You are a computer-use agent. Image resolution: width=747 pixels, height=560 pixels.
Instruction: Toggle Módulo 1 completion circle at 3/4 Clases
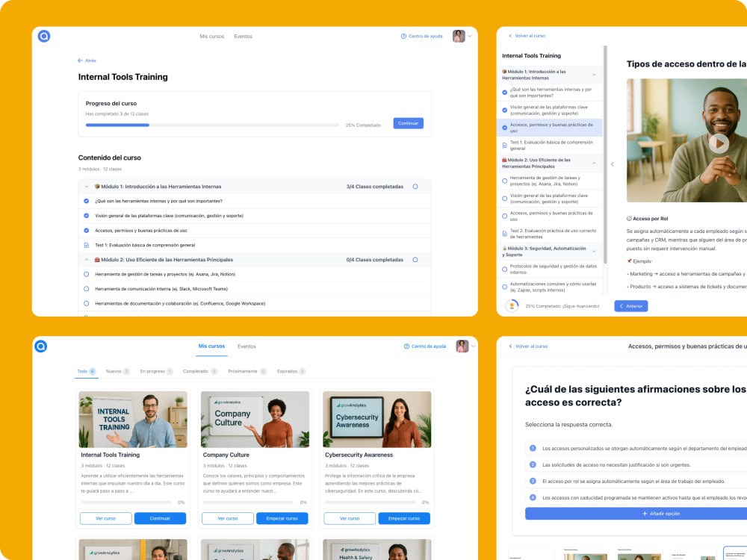[415, 187]
